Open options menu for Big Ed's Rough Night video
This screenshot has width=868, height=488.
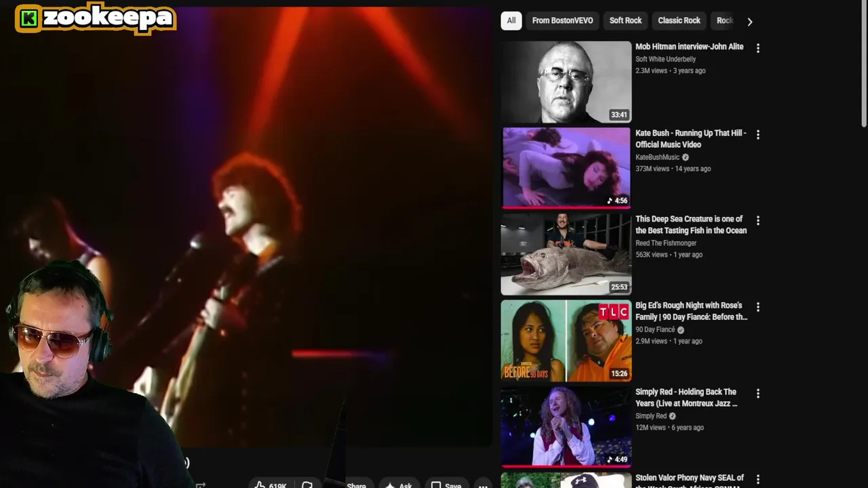click(x=757, y=307)
